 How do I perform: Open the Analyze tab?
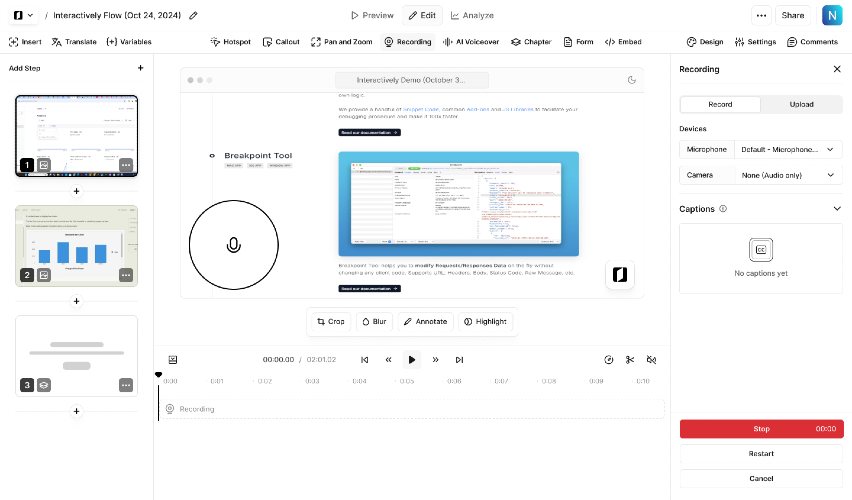tap(472, 15)
